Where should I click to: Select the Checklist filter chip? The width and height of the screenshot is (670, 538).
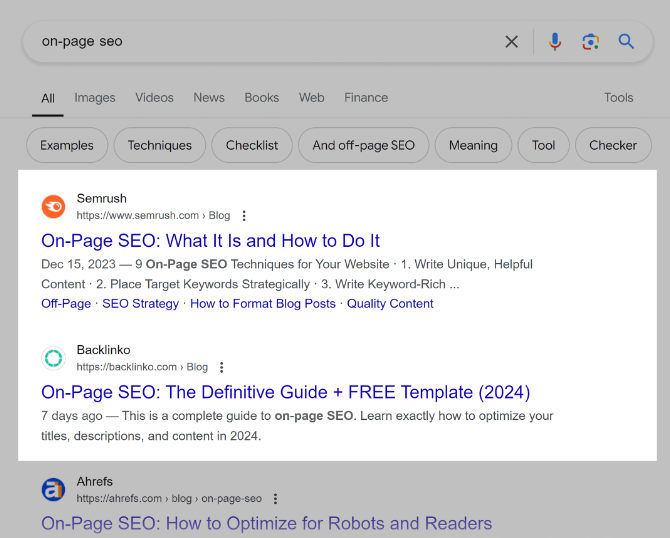[x=252, y=145]
